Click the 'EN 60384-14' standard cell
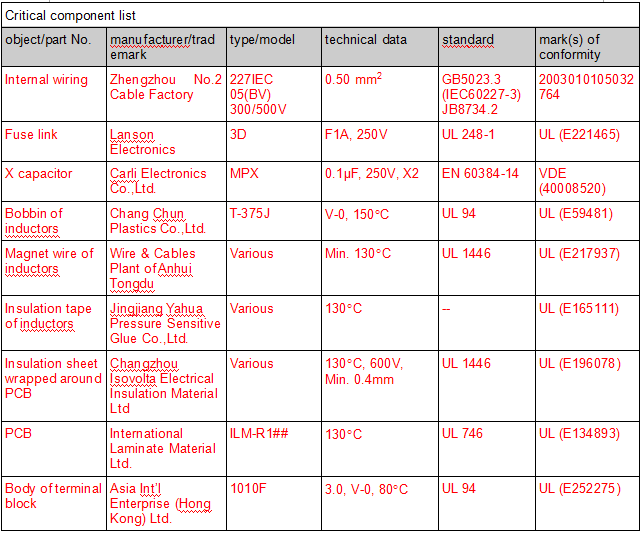 [x=487, y=181]
